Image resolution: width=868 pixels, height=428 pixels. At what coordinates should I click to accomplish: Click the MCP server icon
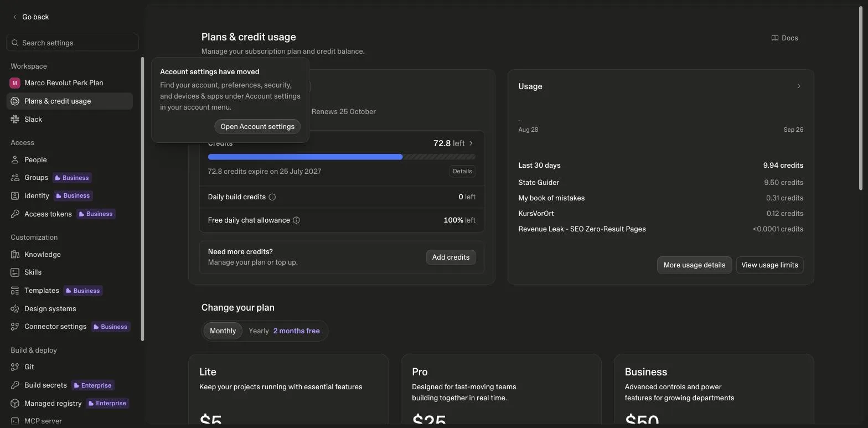click(x=15, y=421)
